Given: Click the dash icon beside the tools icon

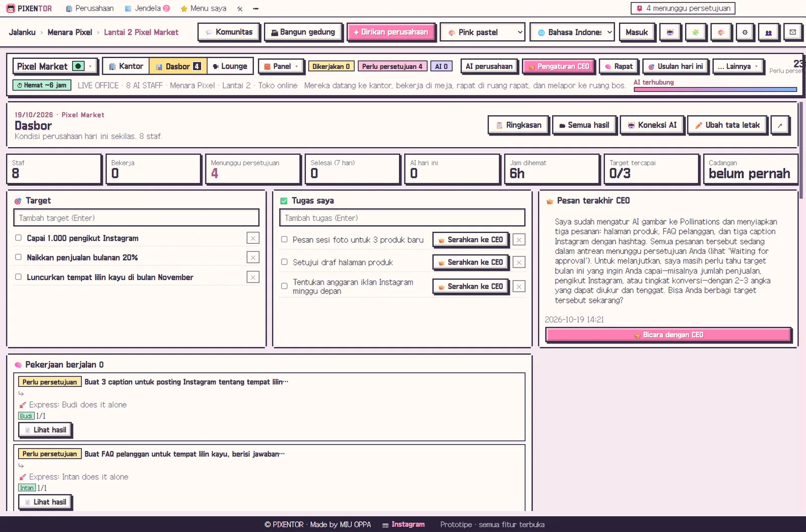Looking at the screenshot, I should tap(256, 9).
